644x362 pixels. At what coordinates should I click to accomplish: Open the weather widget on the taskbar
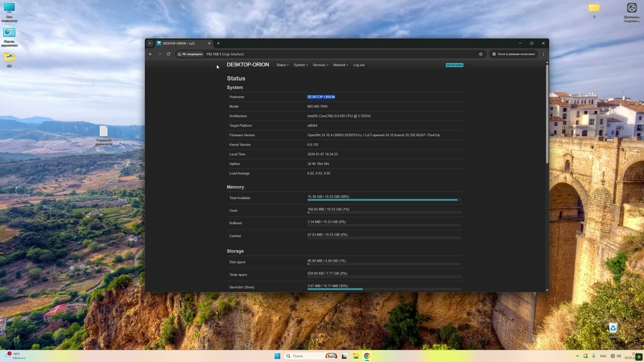tap(14, 355)
